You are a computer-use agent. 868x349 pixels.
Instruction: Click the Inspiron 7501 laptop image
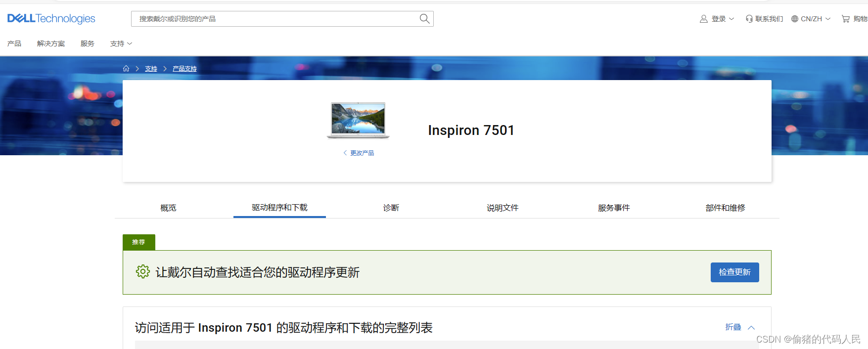(x=358, y=120)
